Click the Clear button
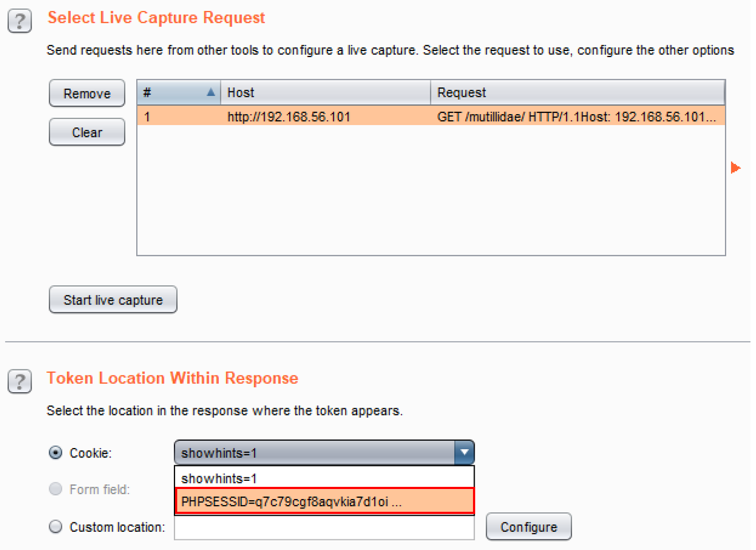756x550 pixels. point(87,132)
